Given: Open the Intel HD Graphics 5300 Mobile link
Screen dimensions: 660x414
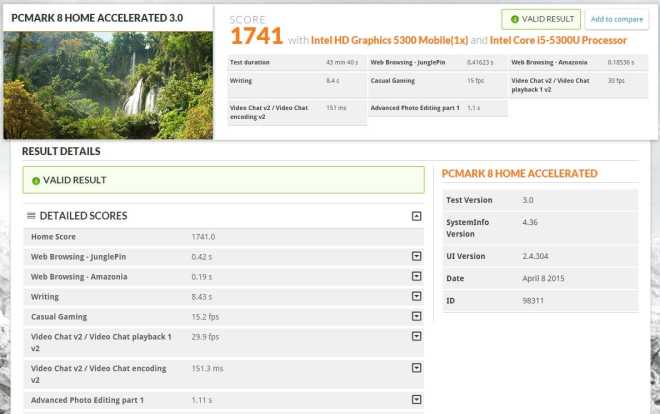Looking at the screenshot, I should (x=389, y=40).
